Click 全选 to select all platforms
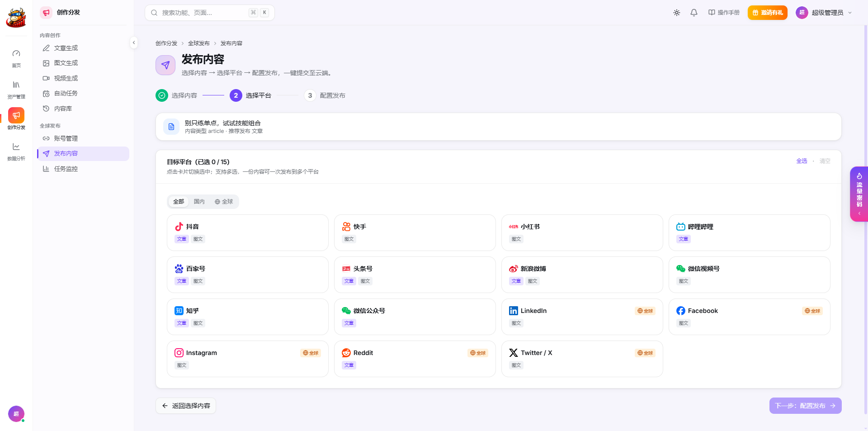This screenshot has width=868, height=431. 802,161
